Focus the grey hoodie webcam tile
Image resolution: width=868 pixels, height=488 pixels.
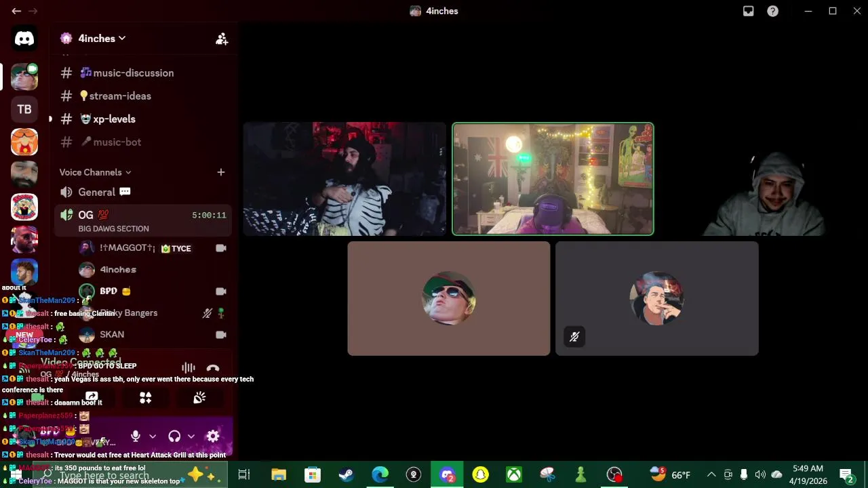(x=761, y=179)
